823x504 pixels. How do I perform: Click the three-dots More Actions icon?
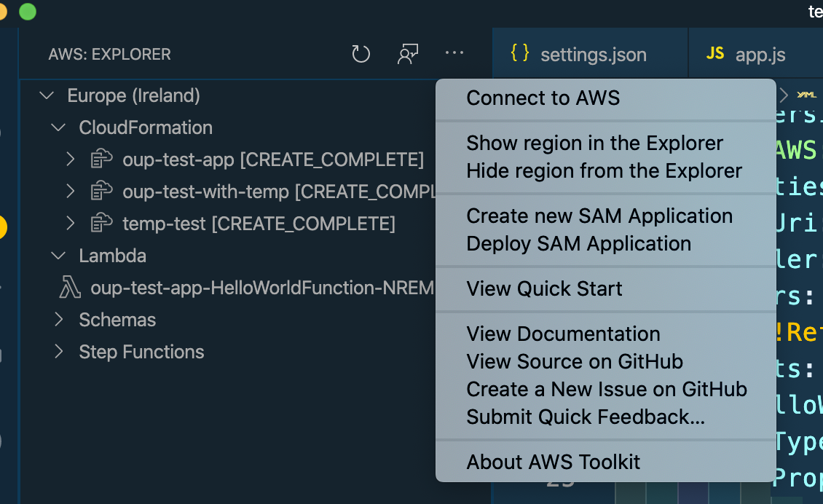tap(454, 53)
